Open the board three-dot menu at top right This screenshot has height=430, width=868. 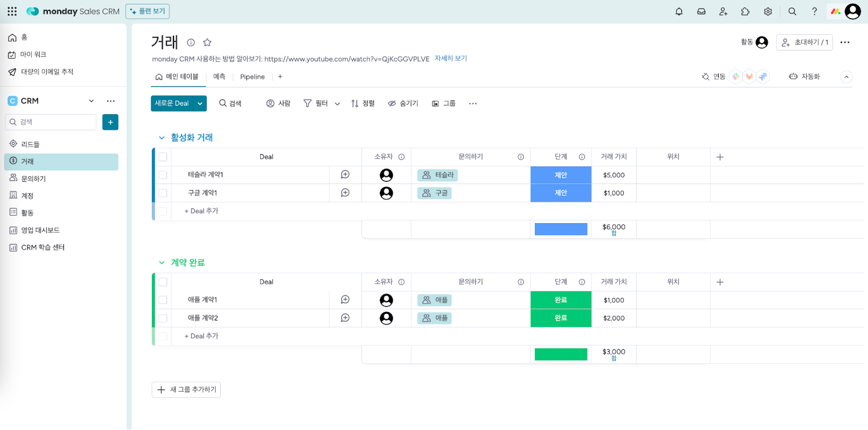(845, 42)
